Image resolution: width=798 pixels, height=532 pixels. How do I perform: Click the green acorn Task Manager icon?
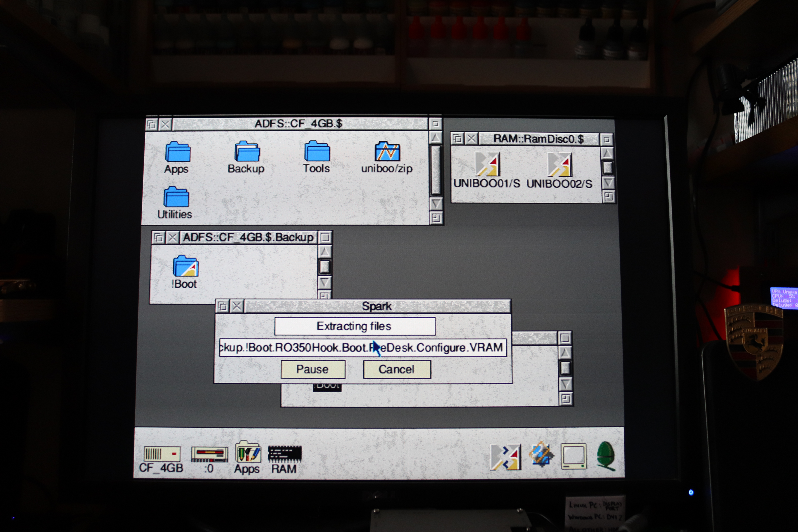(x=606, y=456)
